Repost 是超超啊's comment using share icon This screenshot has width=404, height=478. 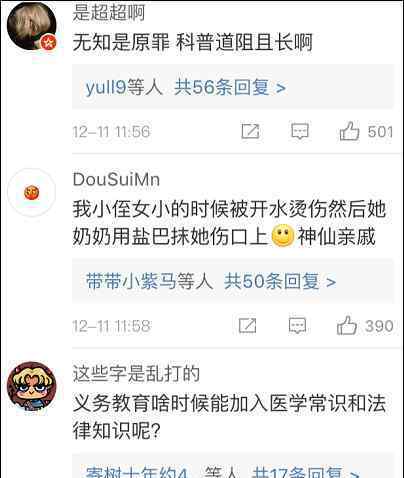[250, 131]
